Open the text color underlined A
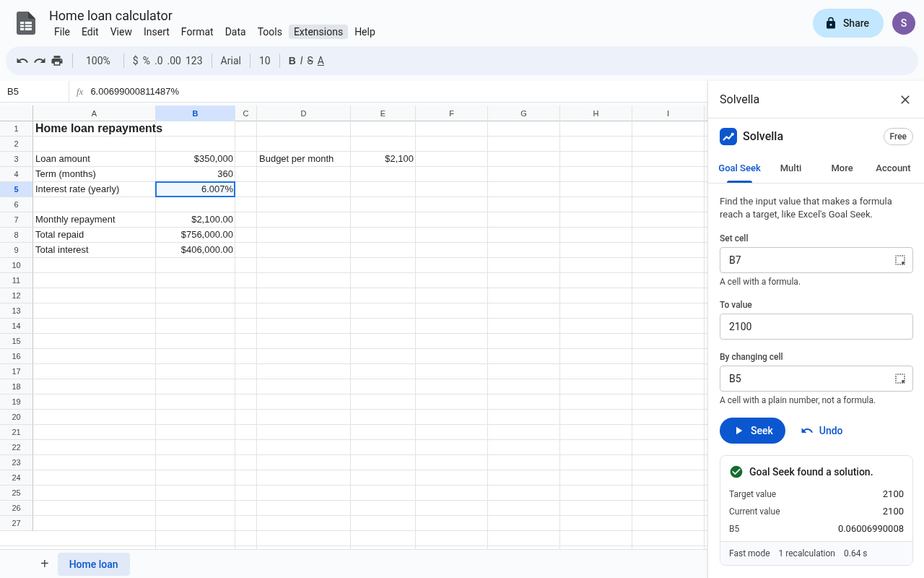The image size is (924, 578). [x=321, y=61]
